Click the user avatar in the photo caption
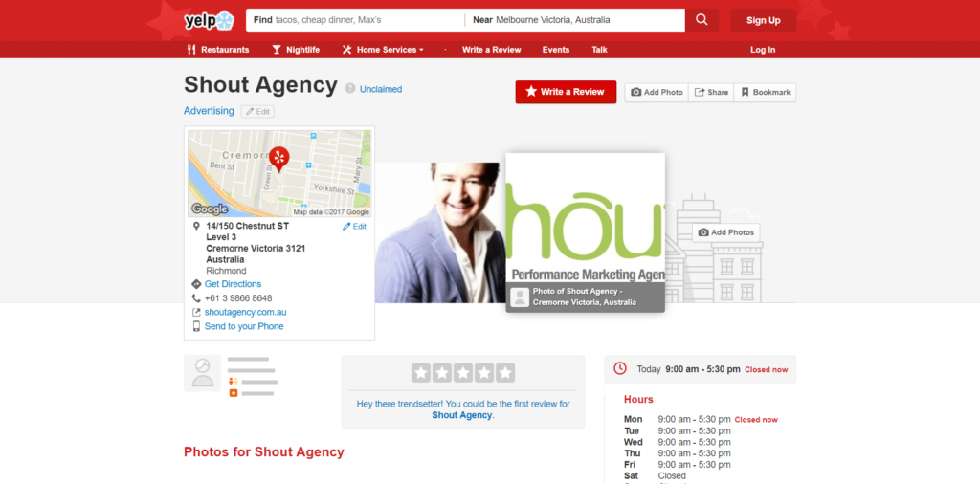The image size is (980, 484). 520,297
